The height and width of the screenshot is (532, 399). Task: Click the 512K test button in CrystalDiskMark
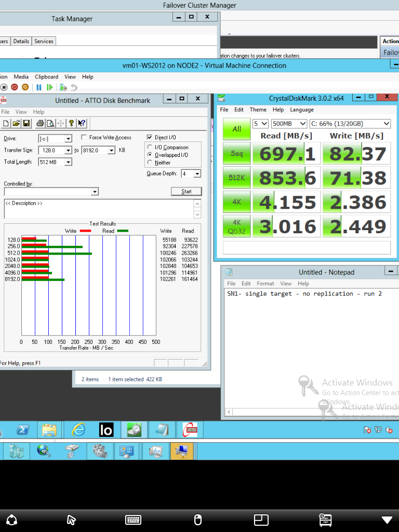pyautogui.click(x=236, y=178)
